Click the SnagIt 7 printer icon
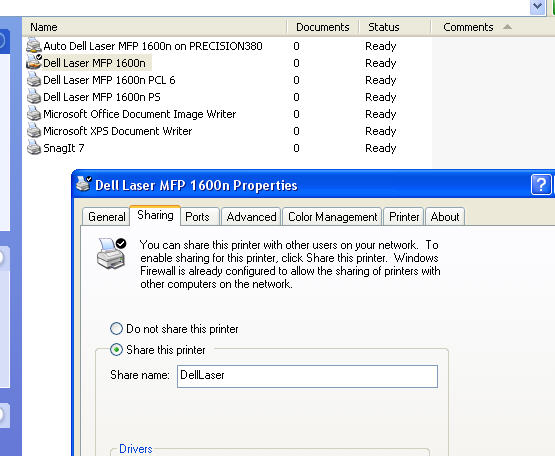The image size is (555, 456). [34, 147]
